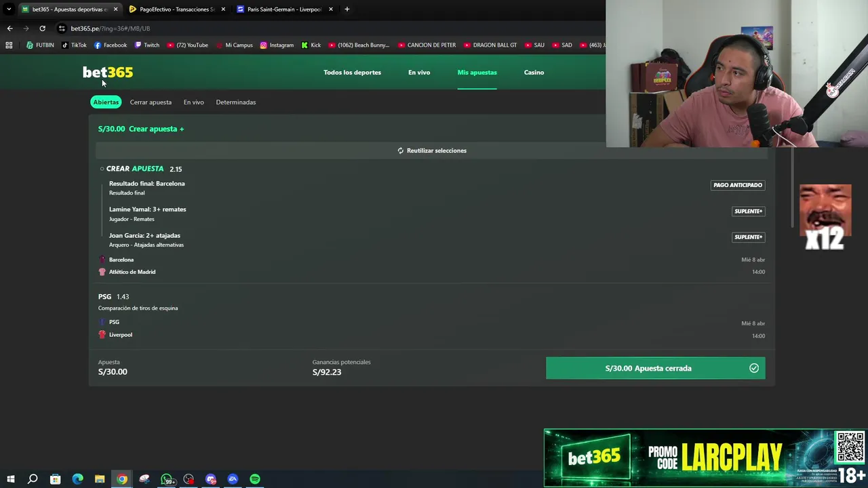Screen dimensions: 868x488
Task: Open the DRAGON BALL GT bookmark
Action: [490, 45]
